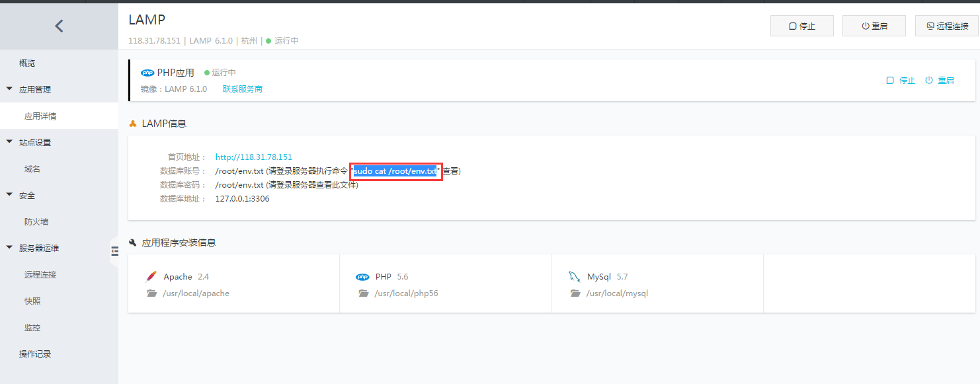The width and height of the screenshot is (980, 384).
Task: Open the http://118.31.78.151 homepage link
Action: coord(254,157)
